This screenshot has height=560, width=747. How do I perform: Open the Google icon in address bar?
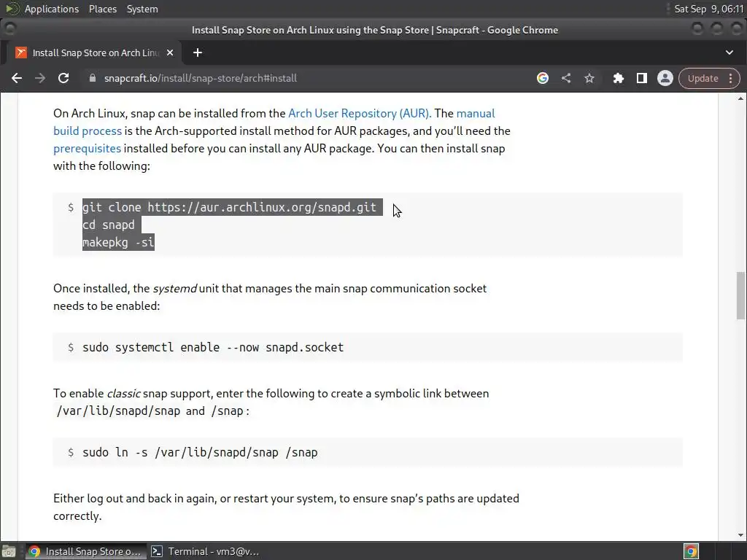coord(543,78)
